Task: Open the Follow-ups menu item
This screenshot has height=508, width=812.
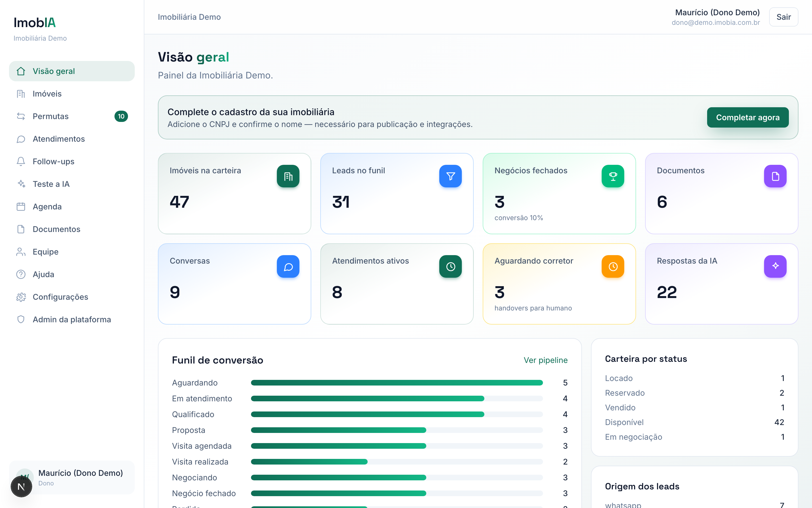Action: click(72, 161)
